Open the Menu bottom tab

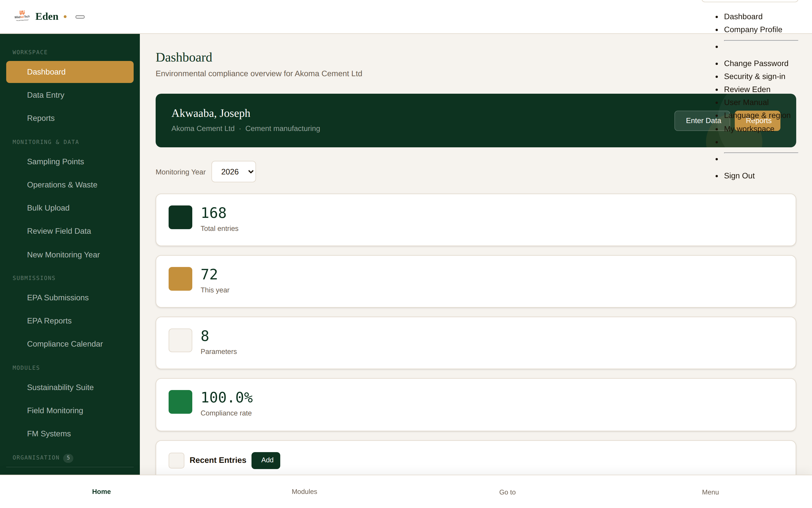(x=710, y=492)
